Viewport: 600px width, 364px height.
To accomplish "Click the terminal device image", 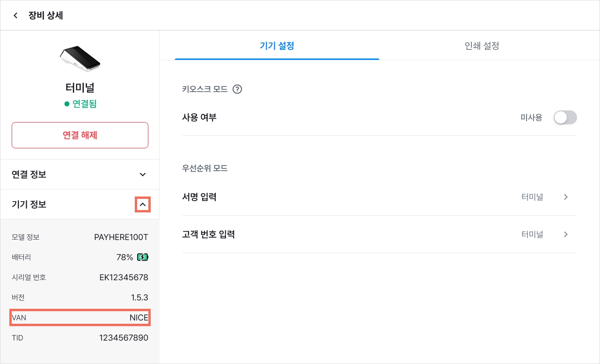I will (x=80, y=58).
